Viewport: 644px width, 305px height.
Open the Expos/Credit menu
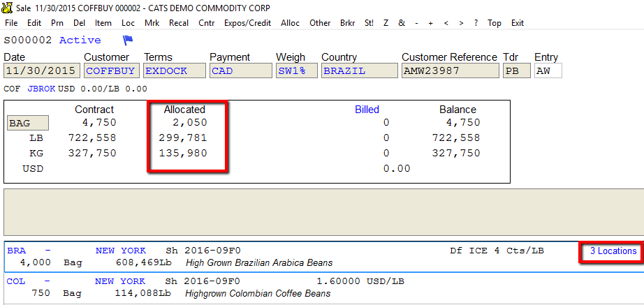pos(247,23)
